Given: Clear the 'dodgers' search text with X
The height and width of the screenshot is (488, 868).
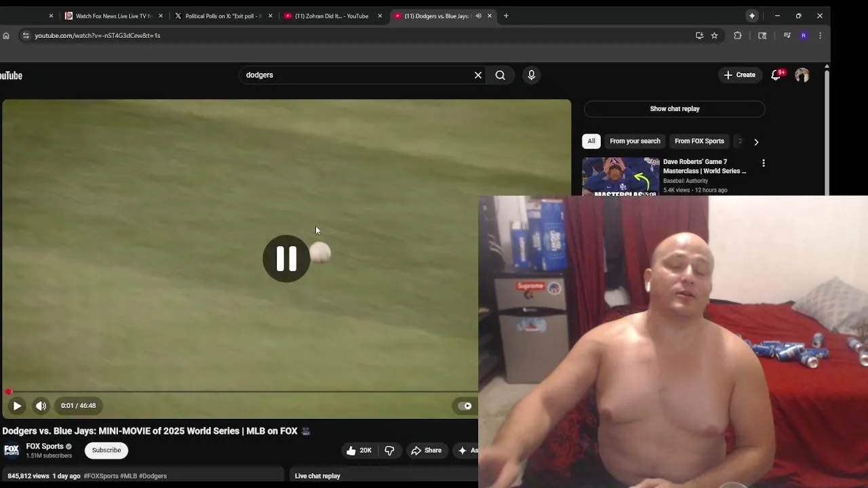Looking at the screenshot, I should pyautogui.click(x=478, y=75).
